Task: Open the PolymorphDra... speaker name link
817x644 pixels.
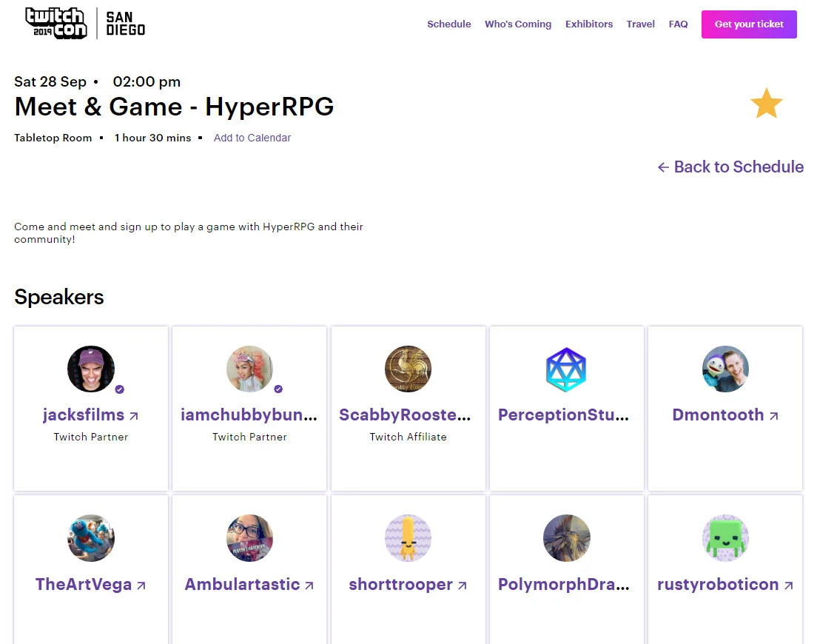Action: [x=563, y=584]
